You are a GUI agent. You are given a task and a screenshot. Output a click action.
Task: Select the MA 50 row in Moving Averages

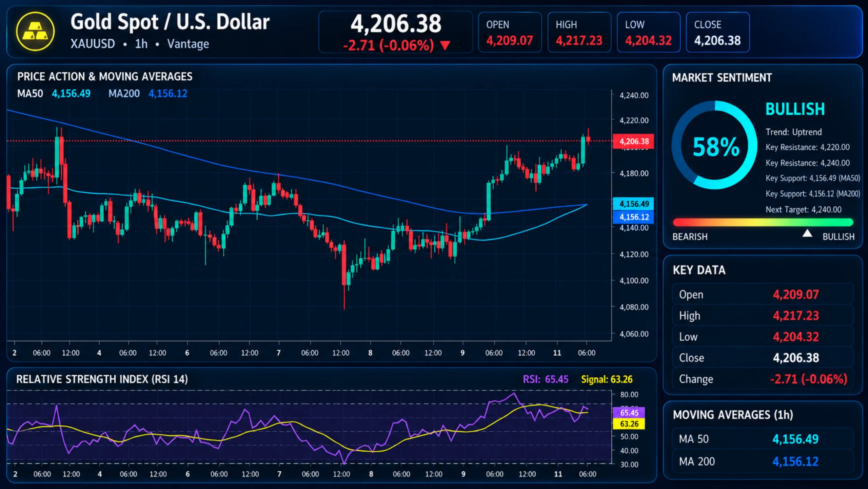tap(763, 439)
